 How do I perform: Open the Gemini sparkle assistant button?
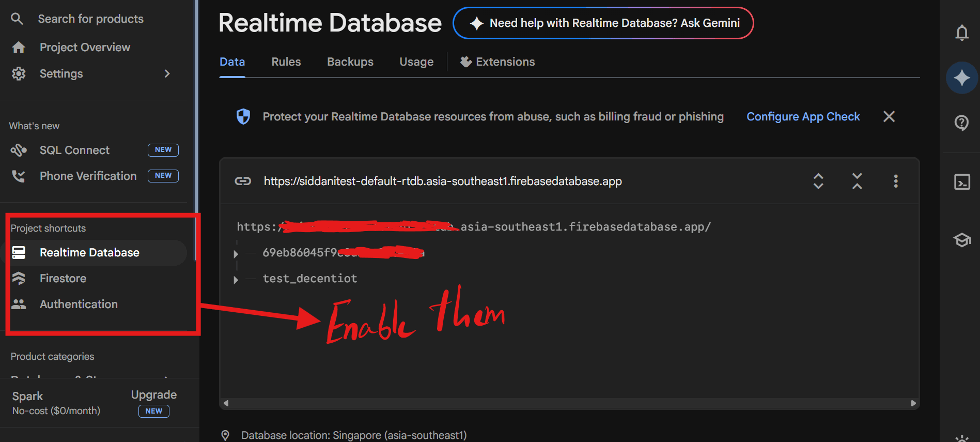[x=961, y=78]
